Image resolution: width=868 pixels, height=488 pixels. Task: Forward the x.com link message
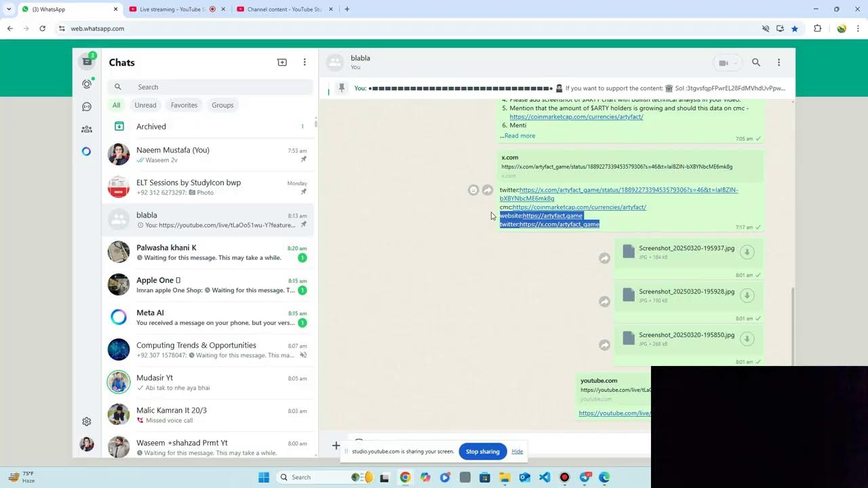pyautogui.click(x=488, y=190)
